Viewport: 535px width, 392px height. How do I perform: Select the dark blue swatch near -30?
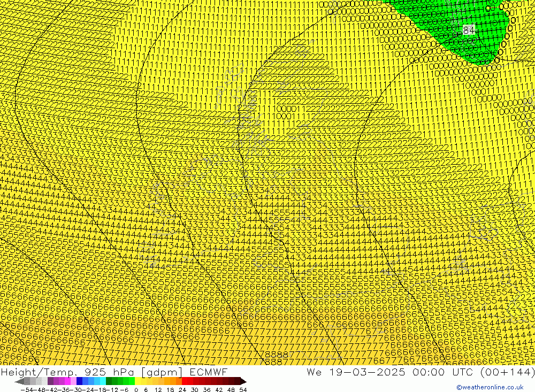79,381
